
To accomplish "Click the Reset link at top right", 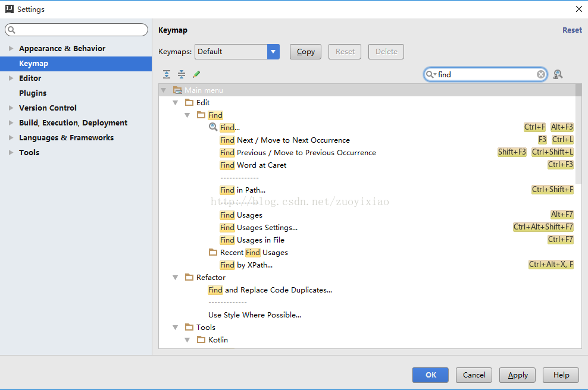I will pos(572,30).
